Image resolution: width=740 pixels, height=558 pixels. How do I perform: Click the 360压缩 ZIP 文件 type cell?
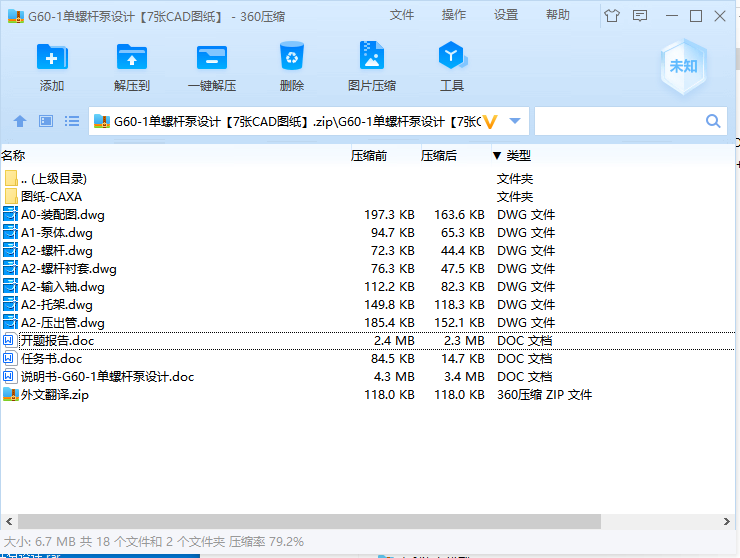point(544,394)
